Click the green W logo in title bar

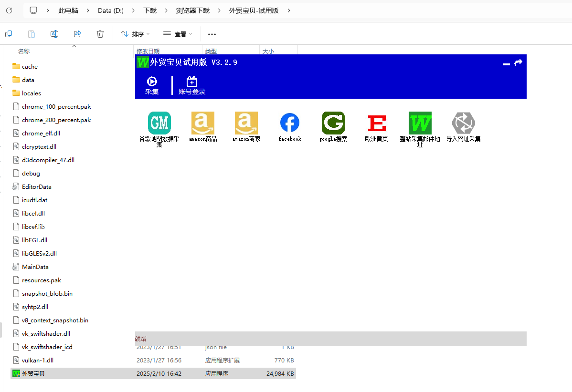(142, 62)
